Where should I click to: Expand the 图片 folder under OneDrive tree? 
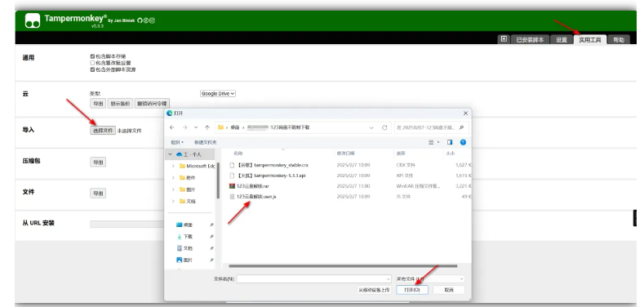(x=173, y=189)
